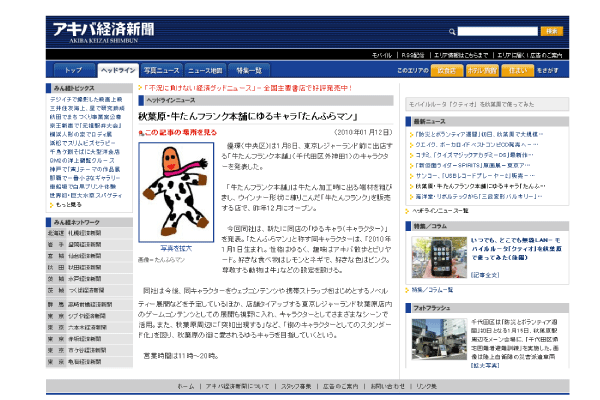Open 亀戸経済新聞 in the network list
Image resolution: width=600 pixels, height=400 pixels.
pos(85,362)
